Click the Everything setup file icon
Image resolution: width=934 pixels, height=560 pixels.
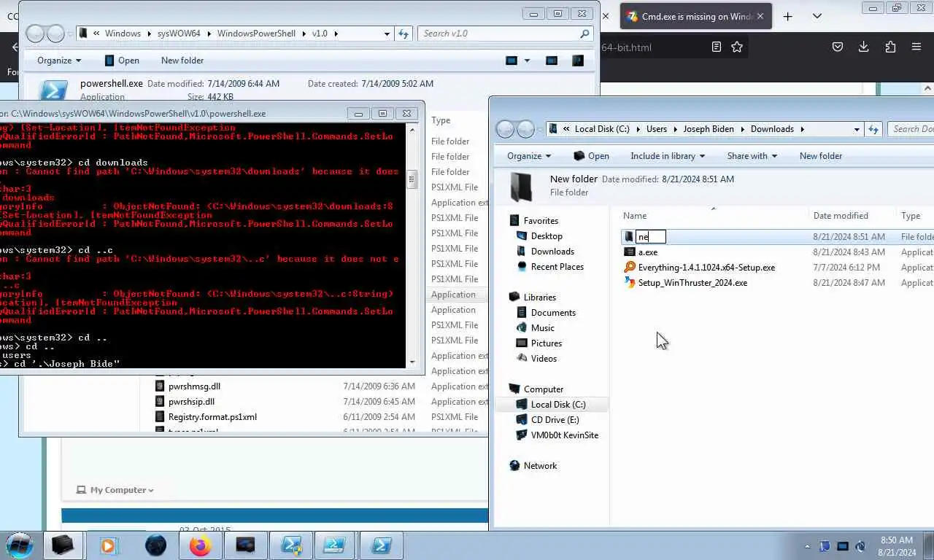click(630, 268)
